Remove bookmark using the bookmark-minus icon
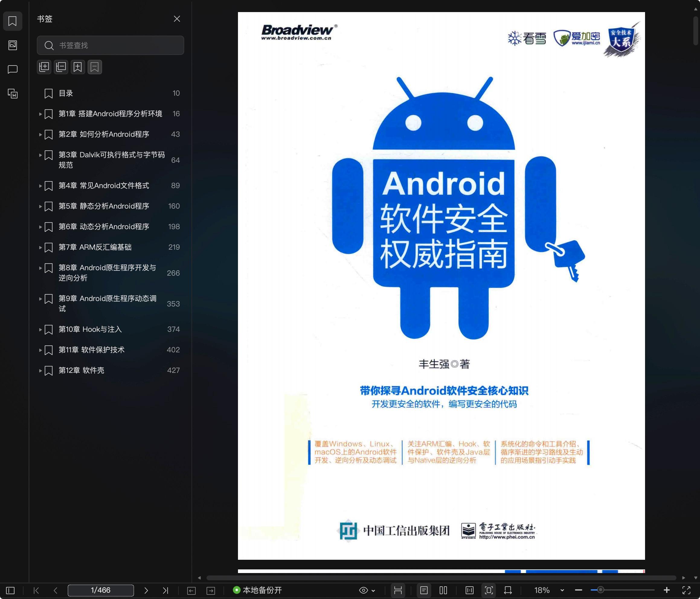The image size is (700, 599). [95, 67]
